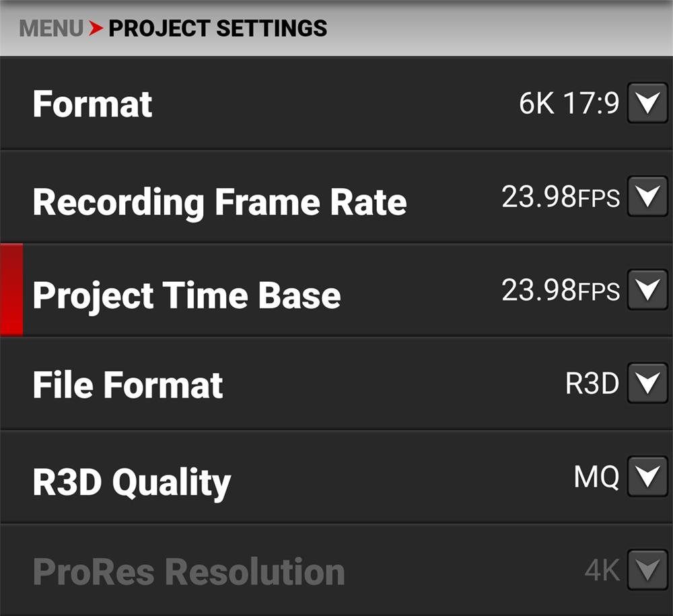Click the Recording Frame Rate 23.98 FPS value
This screenshot has height=616, width=673.
[560, 197]
